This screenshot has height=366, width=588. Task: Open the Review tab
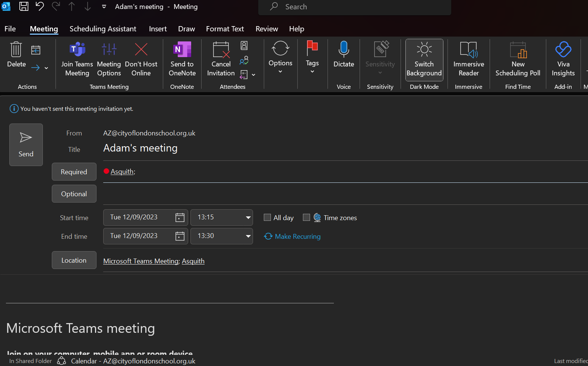coord(267,29)
